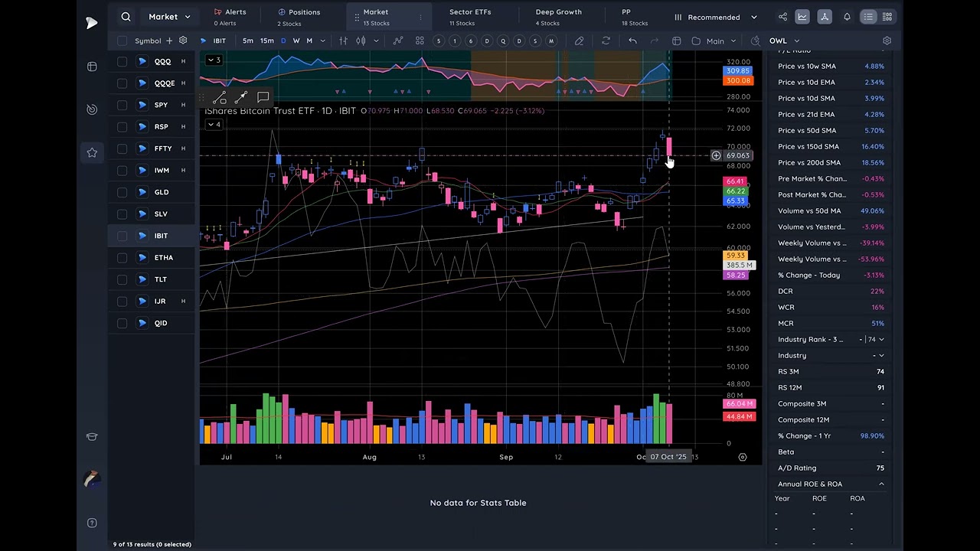The image size is (980, 551).
Task: Expand the Industry Rank dropdown
Action: pos(881,339)
